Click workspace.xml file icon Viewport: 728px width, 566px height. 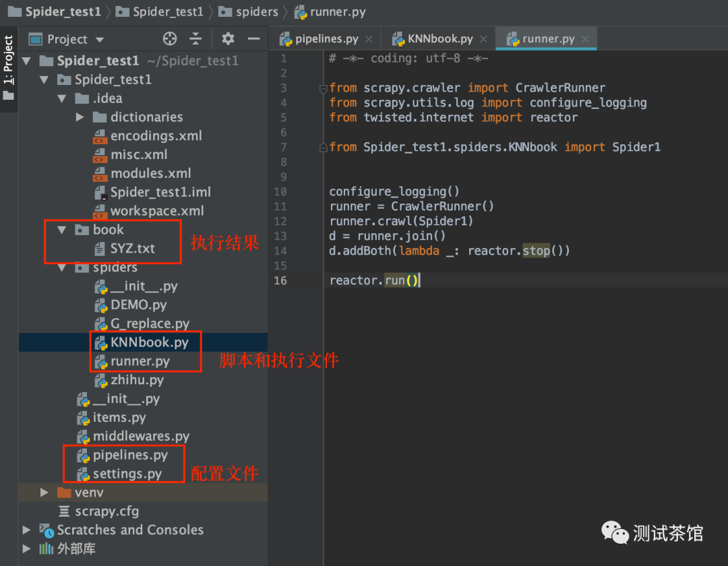point(100,211)
